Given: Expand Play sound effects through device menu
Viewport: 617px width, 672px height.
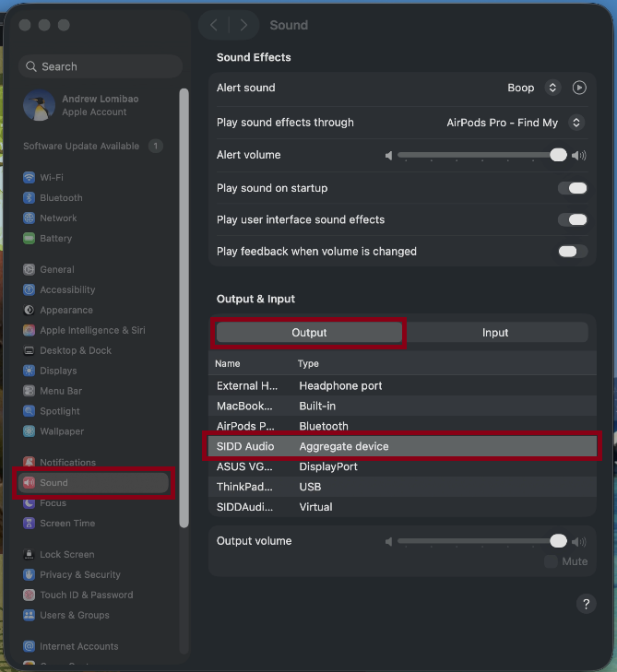Looking at the screenshot, I should 576,123.
